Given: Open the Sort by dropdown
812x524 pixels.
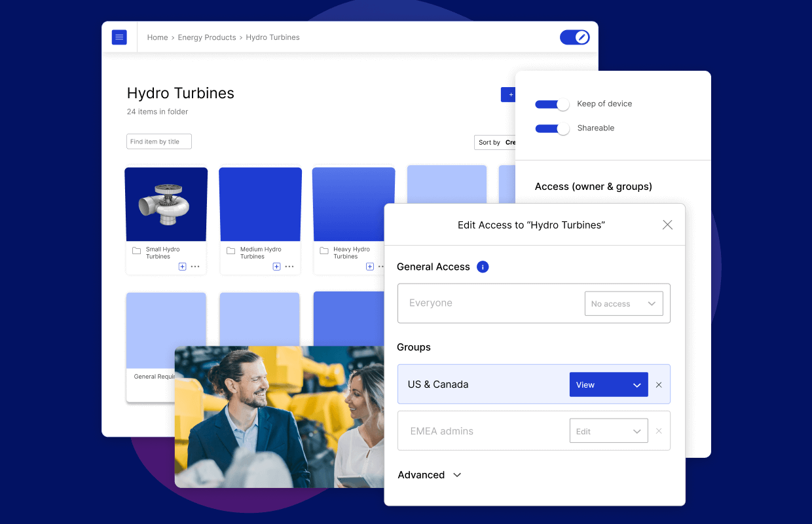Looking at the screenshot, I should [x=495, y=142].
